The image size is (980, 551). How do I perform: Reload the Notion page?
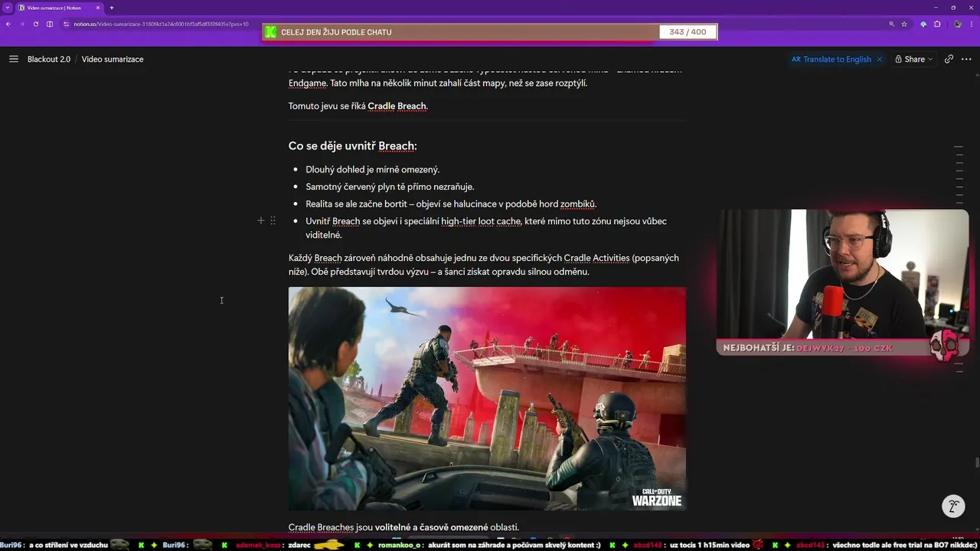pyautogui.click(x=35, y=24)
